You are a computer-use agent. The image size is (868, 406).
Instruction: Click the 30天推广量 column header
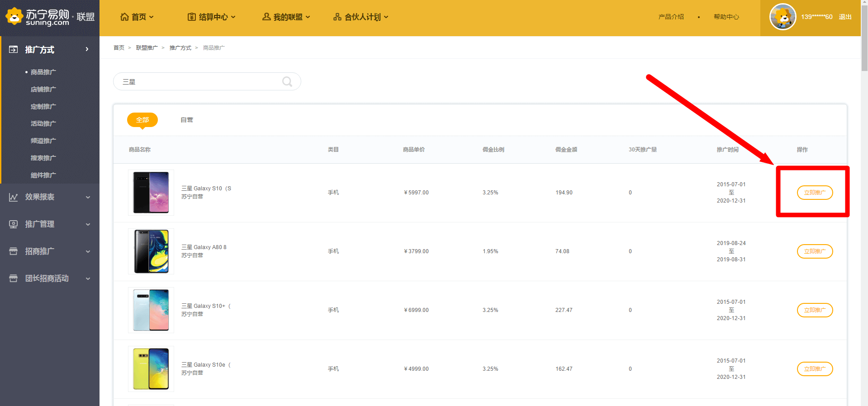point(643,150)
